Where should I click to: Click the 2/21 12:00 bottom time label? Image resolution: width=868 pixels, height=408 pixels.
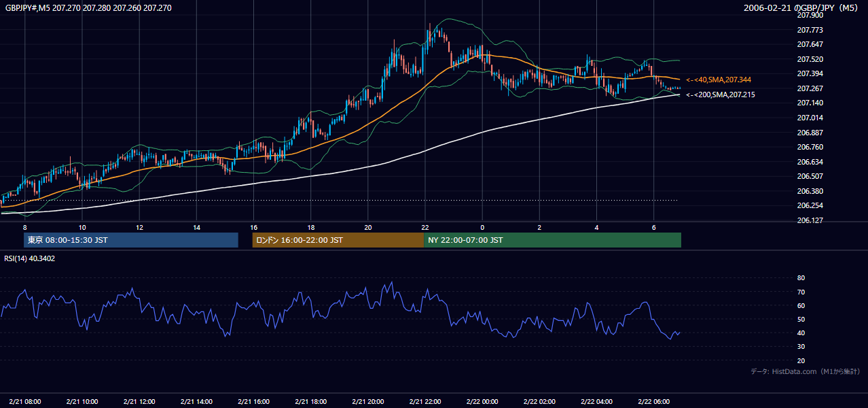(139, 401)
